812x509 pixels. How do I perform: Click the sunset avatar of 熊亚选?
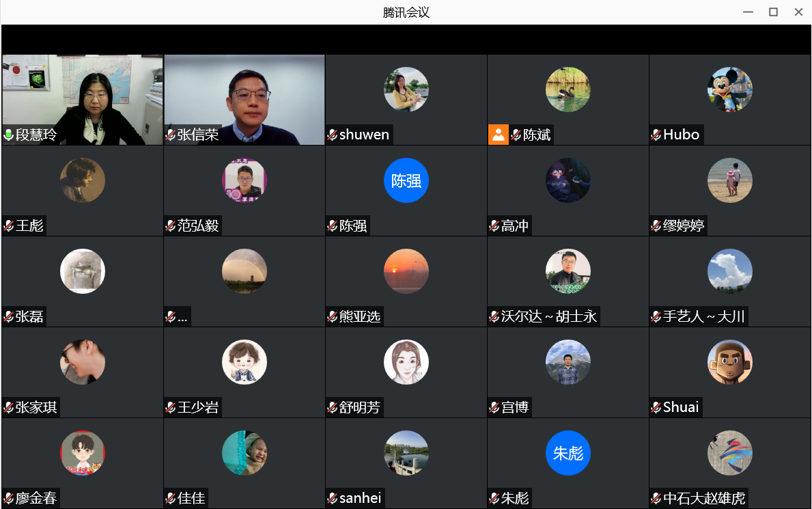(x=406, y=271)
